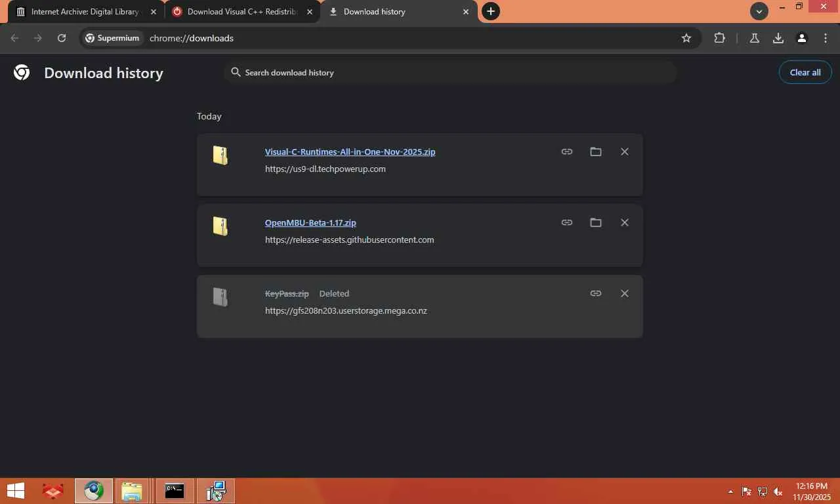Show OpenMBU-Beta-1.17.zip in folder

pos(596,222)
